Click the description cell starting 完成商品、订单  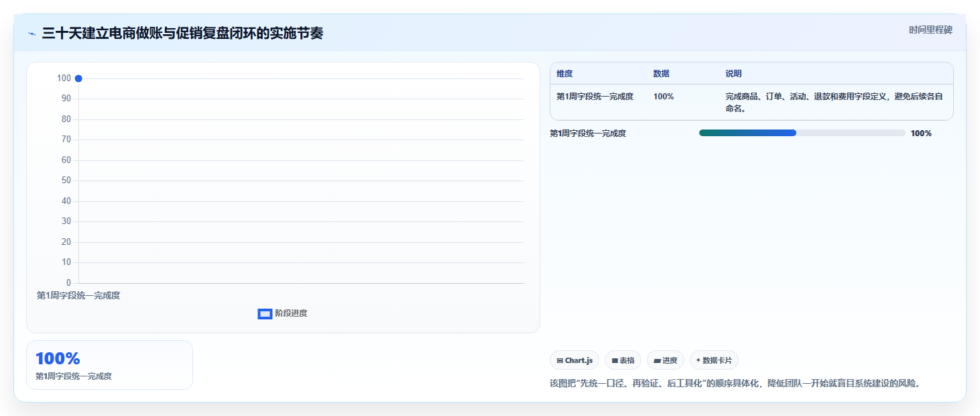834,102
